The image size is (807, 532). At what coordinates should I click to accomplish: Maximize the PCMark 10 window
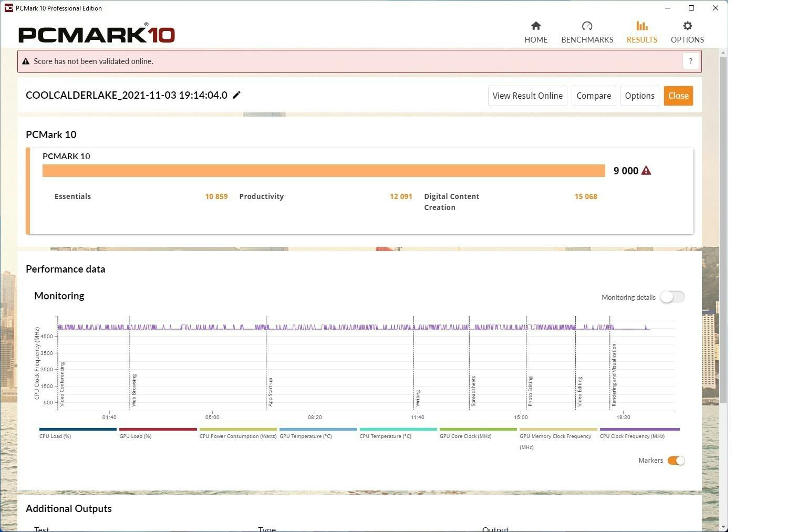(691, 8)
